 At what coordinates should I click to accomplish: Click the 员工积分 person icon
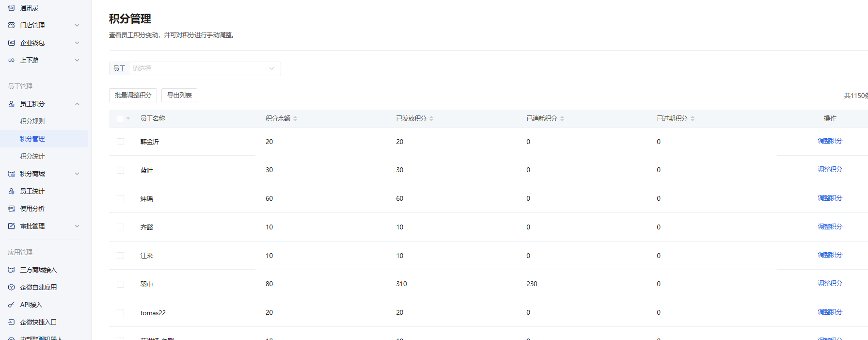[12, 104]
